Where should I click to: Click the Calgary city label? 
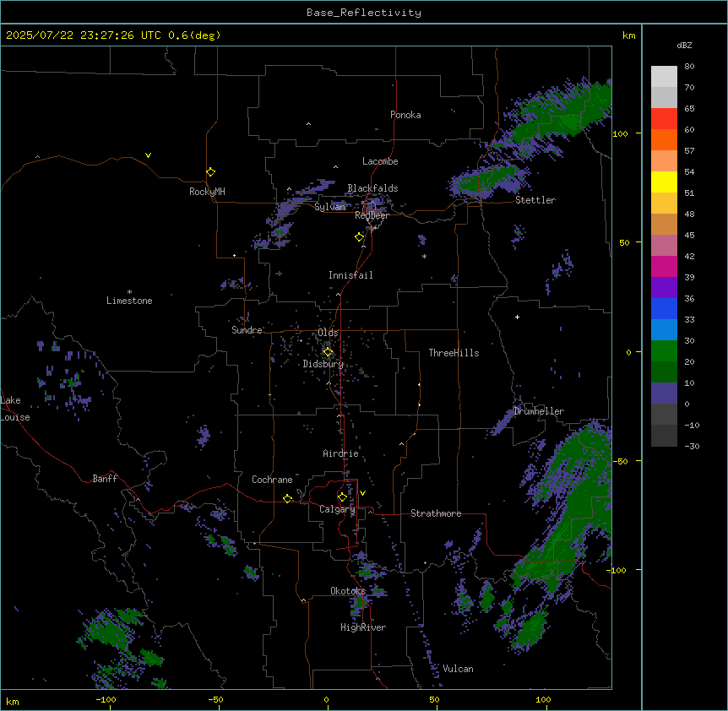pyautogui.click(x=337, y=509)
